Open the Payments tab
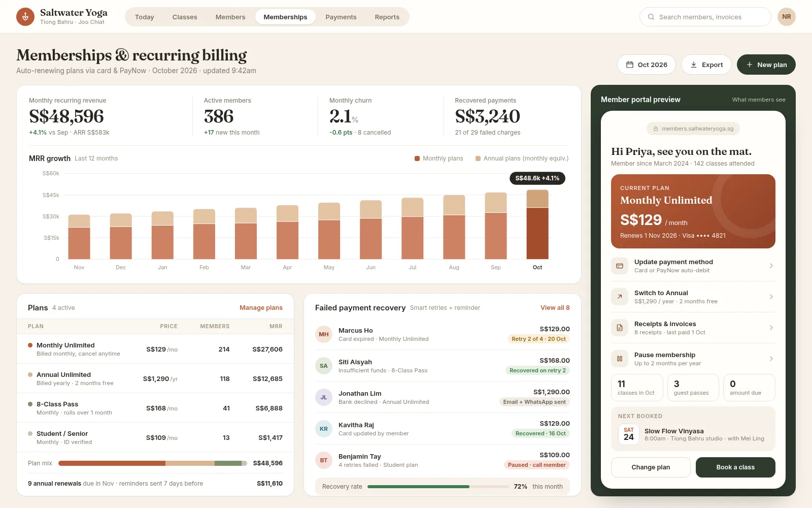This screenshot has width=812, height=508. pos(341,17)
